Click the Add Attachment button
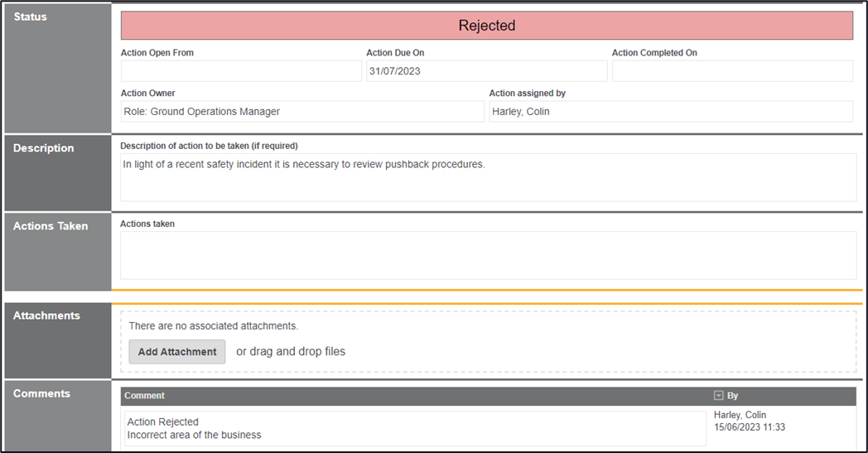Viewport: 868px width, 453px height. [177, 352]
